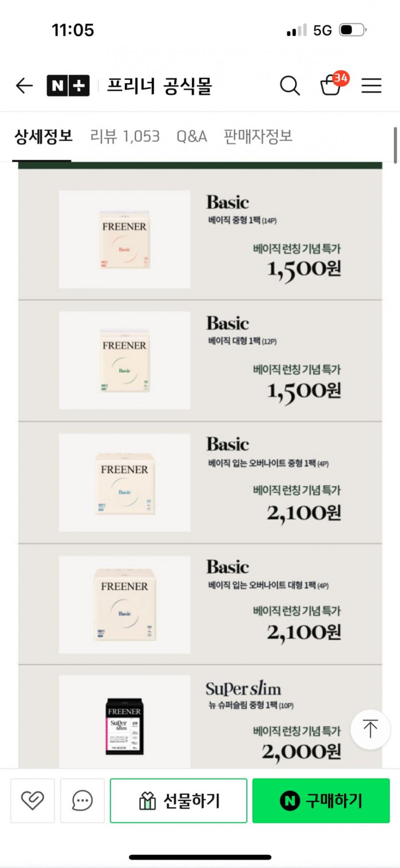Select the 상세정보 tab

[x=43, y=137]
